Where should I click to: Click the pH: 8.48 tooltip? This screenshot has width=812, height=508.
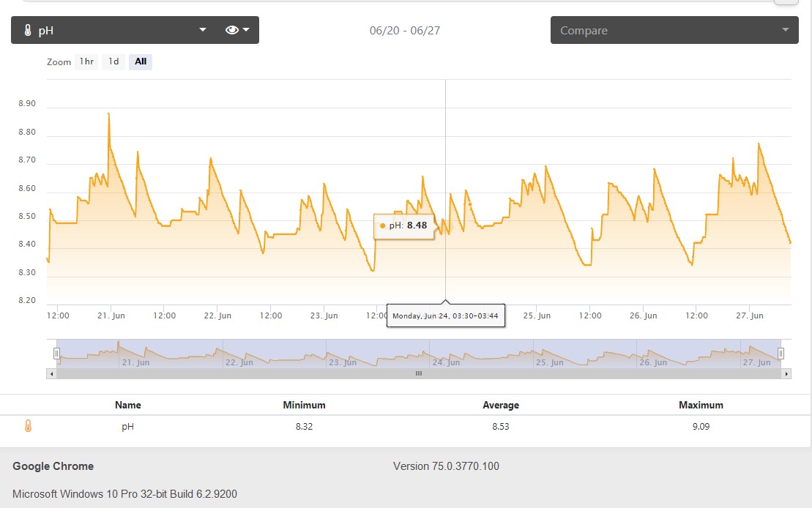[x=403, y=225]
